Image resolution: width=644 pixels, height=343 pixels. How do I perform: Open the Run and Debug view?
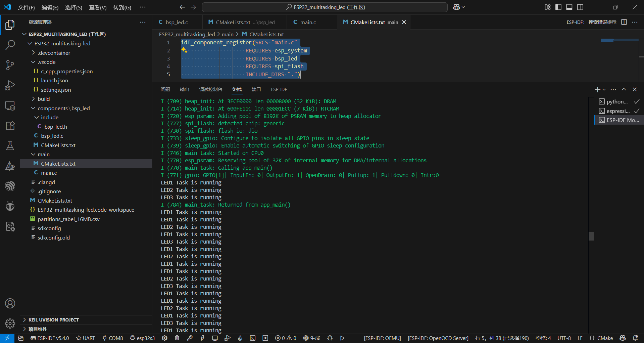pos(10,85)
